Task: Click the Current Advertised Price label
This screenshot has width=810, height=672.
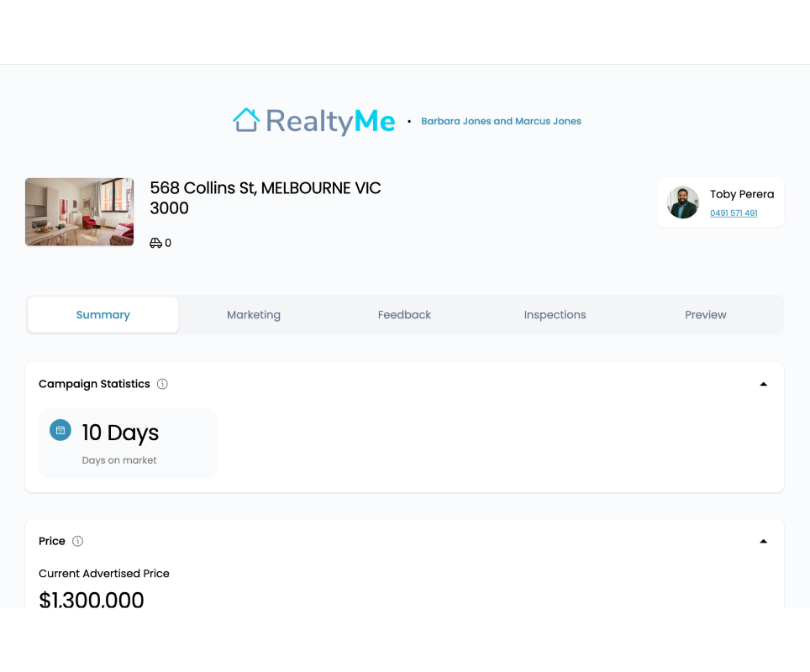Action: coord(104,574)
